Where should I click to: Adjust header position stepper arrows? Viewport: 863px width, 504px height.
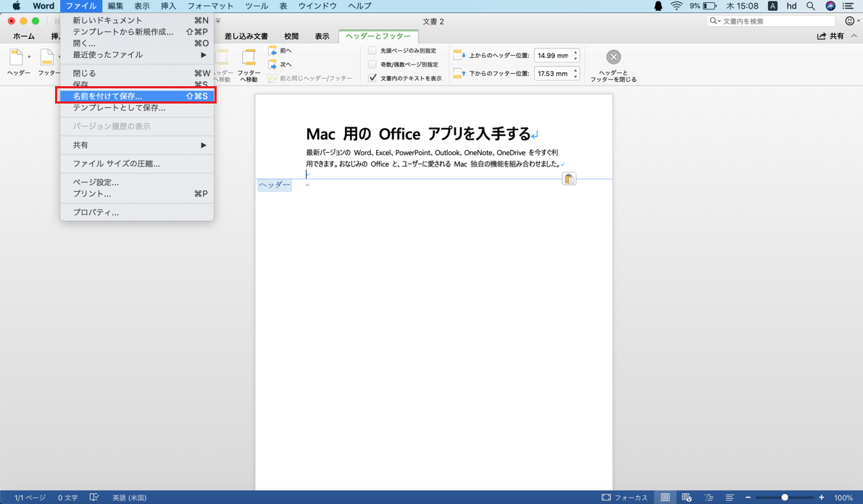tap(576, 55)
